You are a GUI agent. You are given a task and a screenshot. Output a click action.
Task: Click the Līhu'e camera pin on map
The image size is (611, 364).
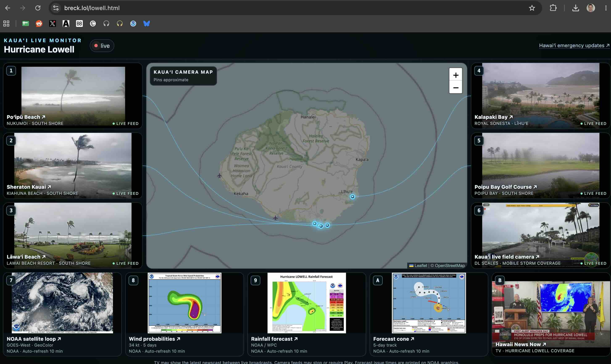pyautogui.click(x=352, y=196)
